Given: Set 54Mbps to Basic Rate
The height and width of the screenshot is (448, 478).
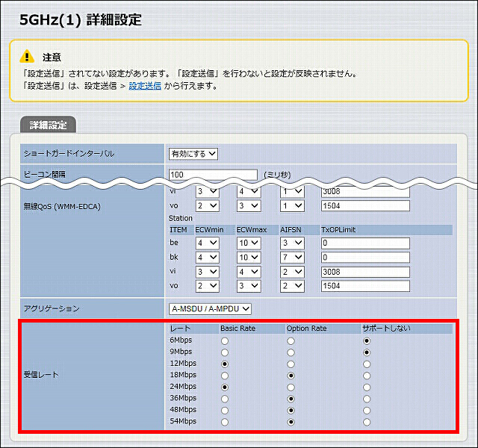Looking at the screenshot, I should click(225, 422).
